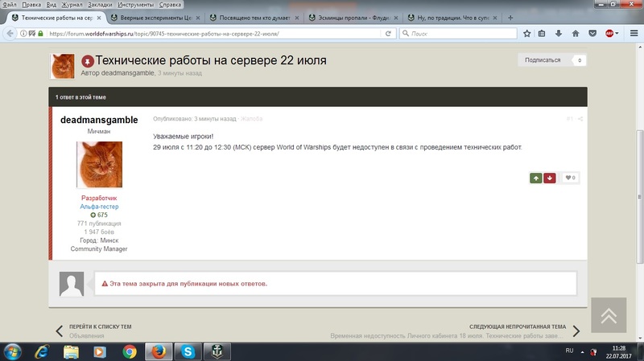Viewport: 644px width, 361px height.
Task: Click the subscriber count badge
Action: (580, 60)
